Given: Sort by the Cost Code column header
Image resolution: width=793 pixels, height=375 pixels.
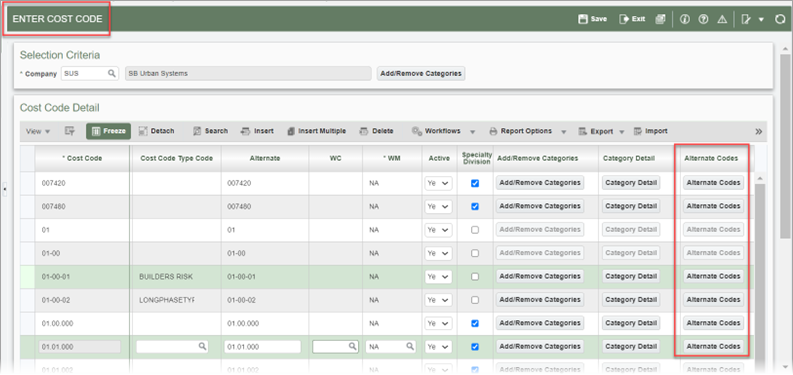Looking at the screenshot, I should click(x=82, y=158).
